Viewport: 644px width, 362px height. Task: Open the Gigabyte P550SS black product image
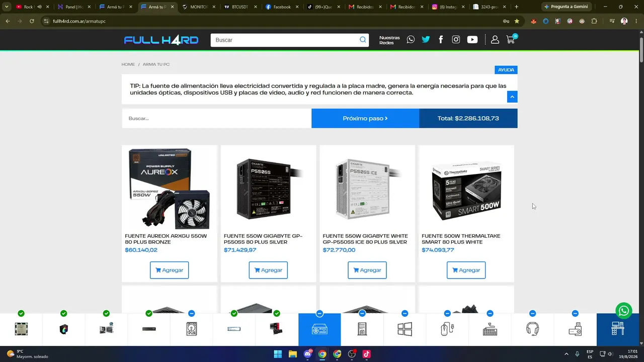point(268,189)
